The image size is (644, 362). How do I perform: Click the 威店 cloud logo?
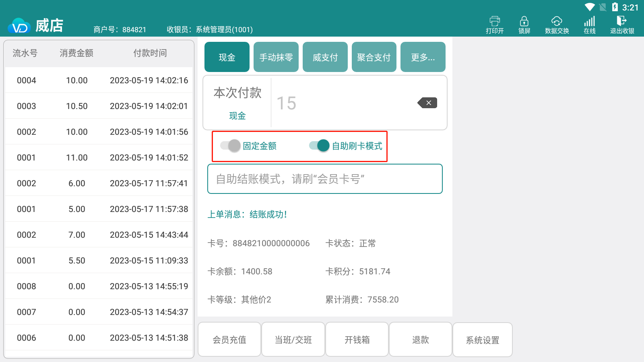point(19,26)
